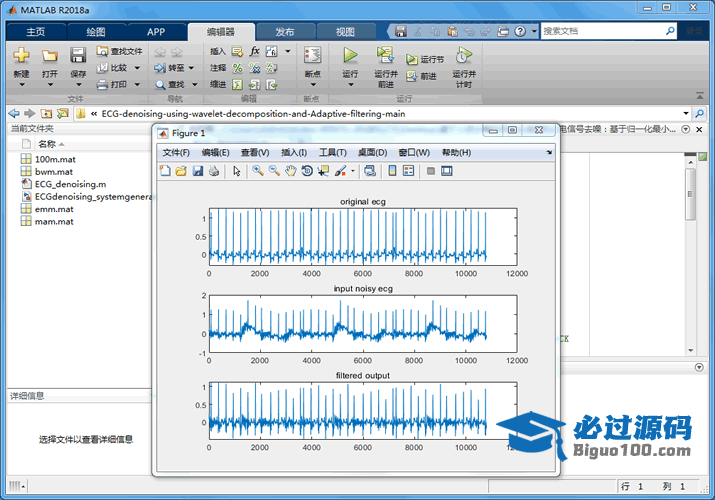The height and width of the screenshot is (500, 715).
Task: Click Save Figure icon in Figure toolbar
Action: (197, 171)
